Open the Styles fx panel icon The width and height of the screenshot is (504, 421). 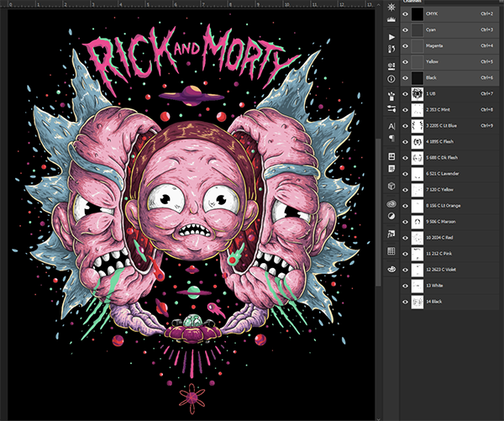pos(391,234)
